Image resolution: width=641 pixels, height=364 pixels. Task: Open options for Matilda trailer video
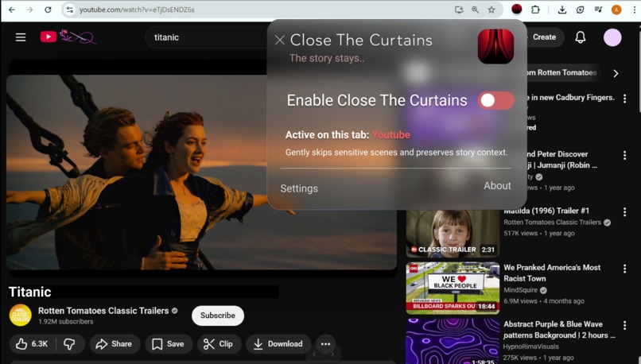[624, 212]
